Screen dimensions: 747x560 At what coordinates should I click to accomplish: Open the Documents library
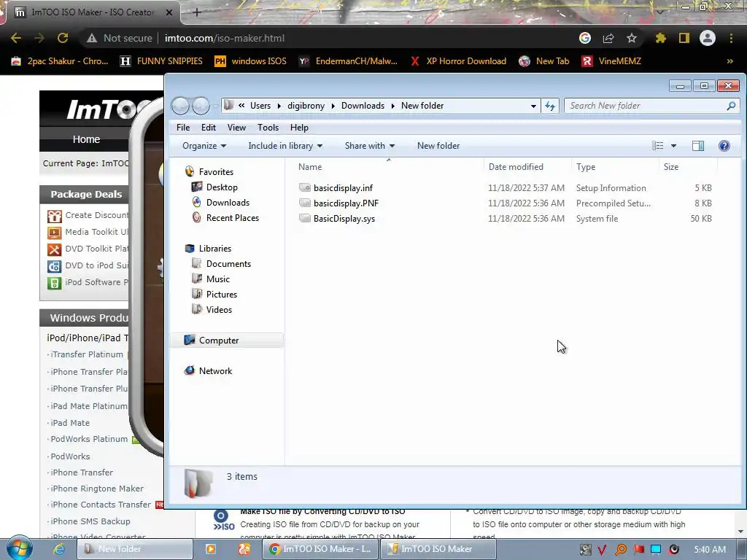pyautogui.click(x=228, y=264)
